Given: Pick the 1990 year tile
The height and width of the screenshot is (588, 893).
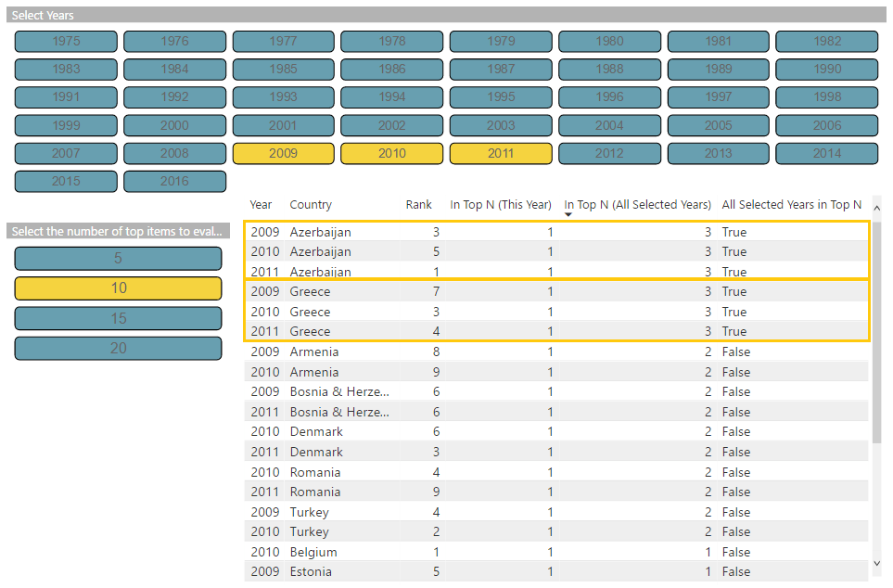Looking at the screenshot, I should tap(826, 70).
